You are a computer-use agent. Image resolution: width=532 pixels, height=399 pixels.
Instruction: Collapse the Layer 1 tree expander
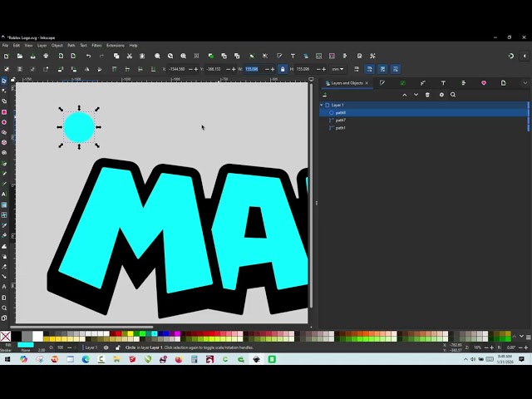[x=322, y=106]
